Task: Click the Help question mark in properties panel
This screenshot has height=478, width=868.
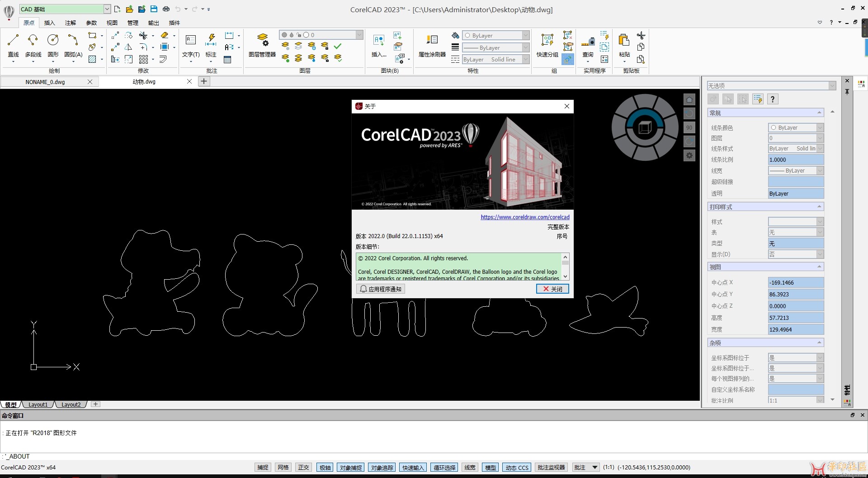Action: click(x=773, y=99)
